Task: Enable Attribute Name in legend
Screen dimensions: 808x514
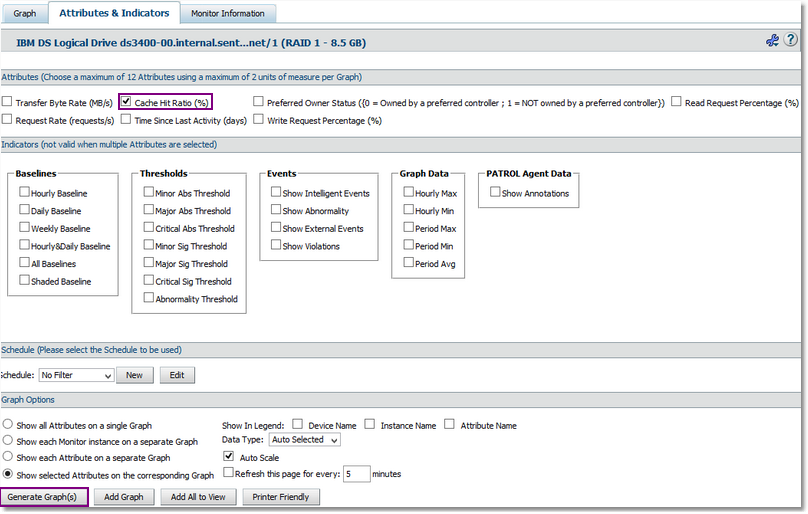Action: click(449, 424)
